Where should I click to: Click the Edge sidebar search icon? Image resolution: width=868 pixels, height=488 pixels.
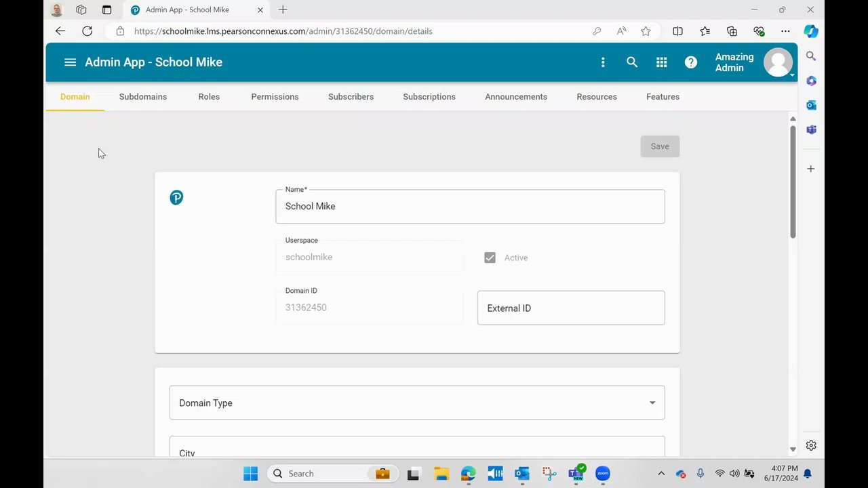pos(811,56)
